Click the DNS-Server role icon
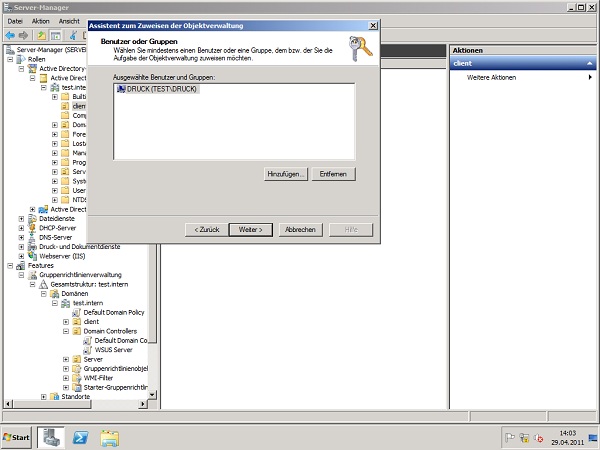600x450 pixels. tap(33, 238)
